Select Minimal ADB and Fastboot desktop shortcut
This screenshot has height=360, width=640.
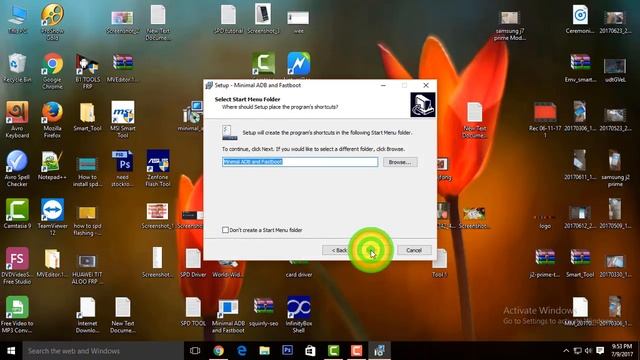coord(228,316)
